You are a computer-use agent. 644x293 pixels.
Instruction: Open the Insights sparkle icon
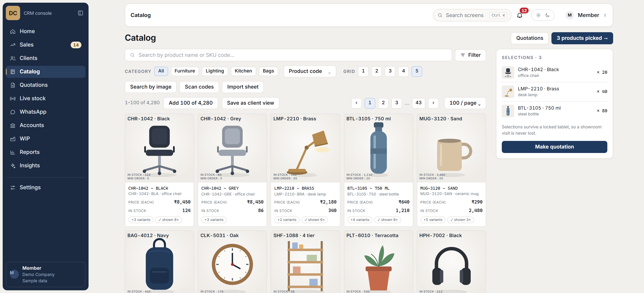(x=13, y=166)
